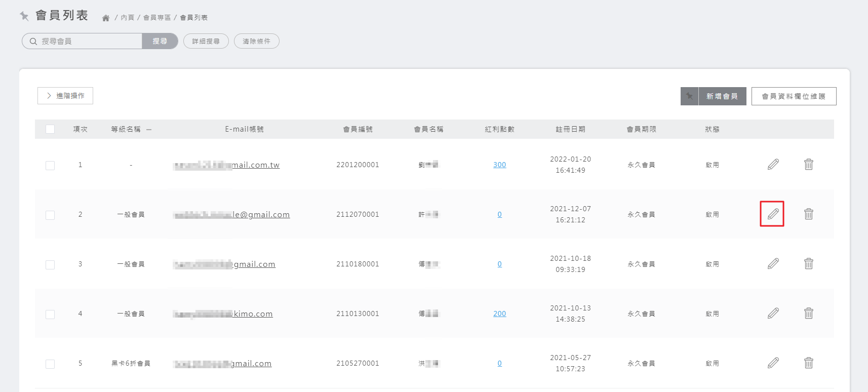Click the pencil edit icon for member 2112070001

(x=773, y=214)
